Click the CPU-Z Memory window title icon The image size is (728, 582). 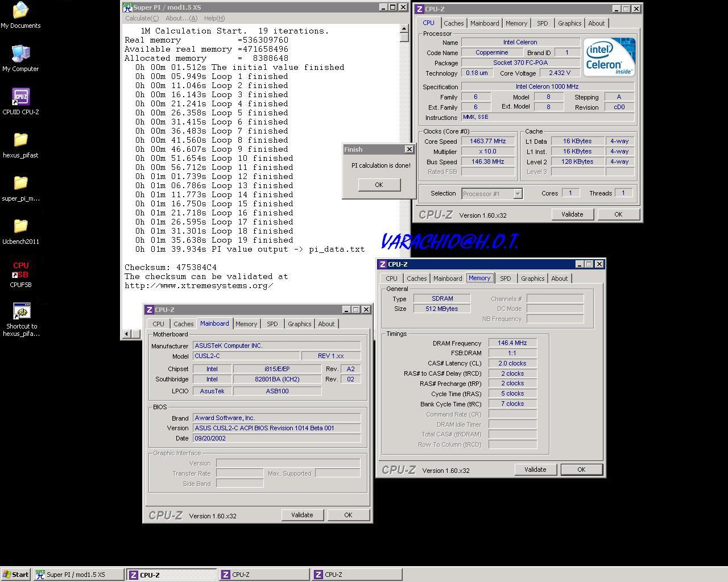(x=383, y=264)
